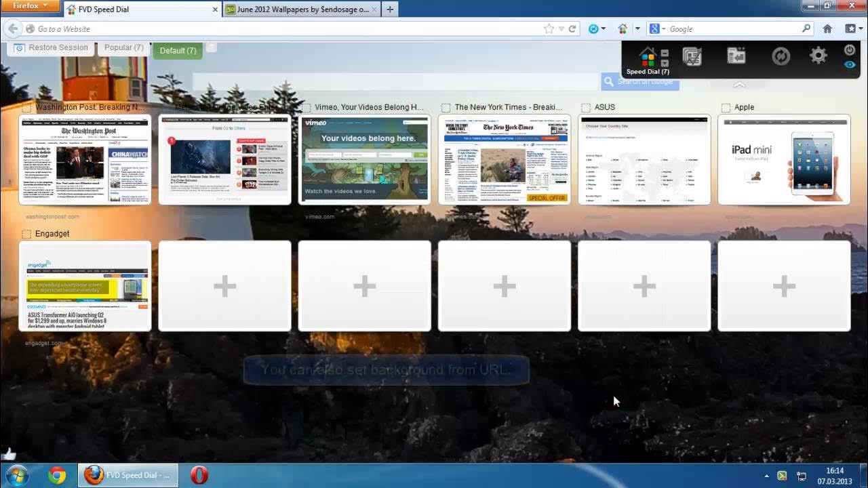Screen dimensions: 868x488
Task: Add a dial in the empty slot next to Engadget
Action: click(224, 286)
